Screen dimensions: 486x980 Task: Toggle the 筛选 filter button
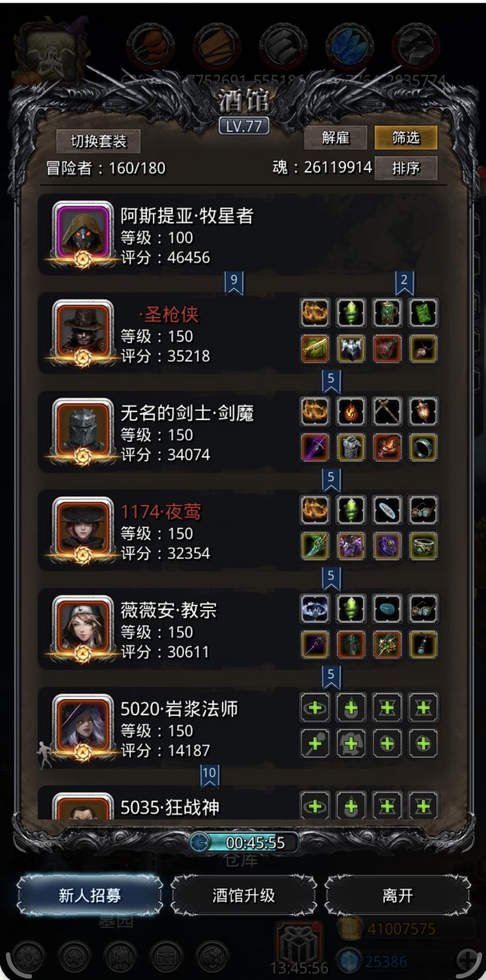[x=406, y=138]
